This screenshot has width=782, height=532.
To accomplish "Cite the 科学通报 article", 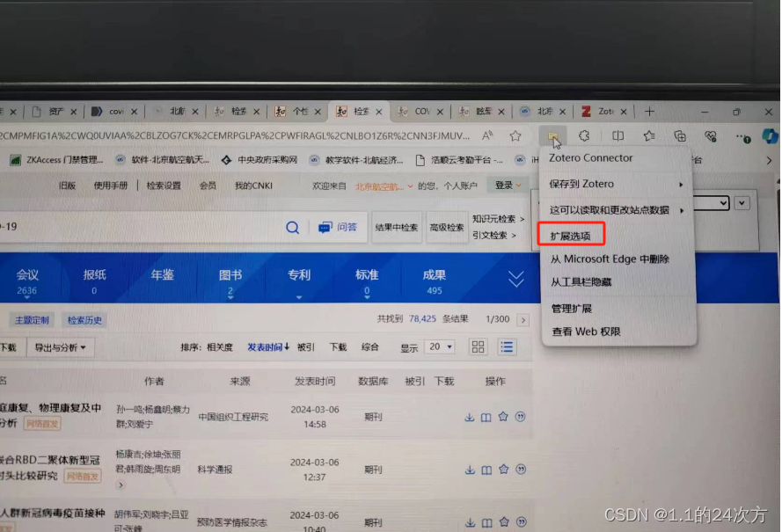I will coord(521,470).
